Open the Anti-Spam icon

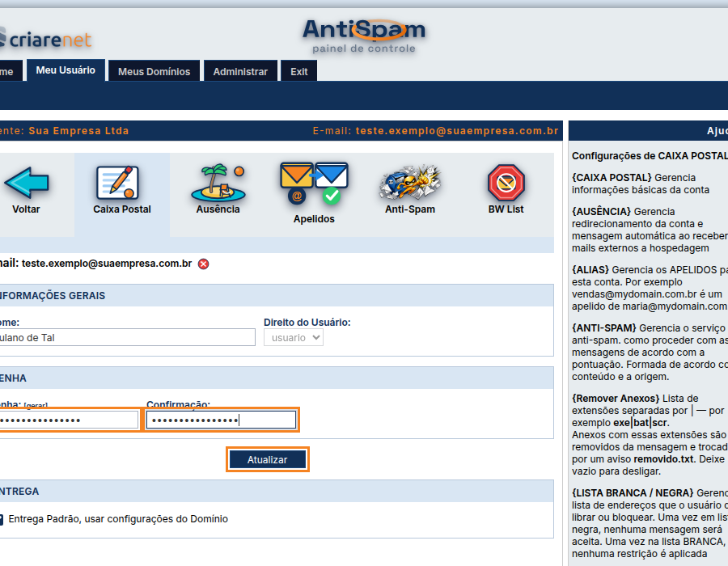coord(410,182)
